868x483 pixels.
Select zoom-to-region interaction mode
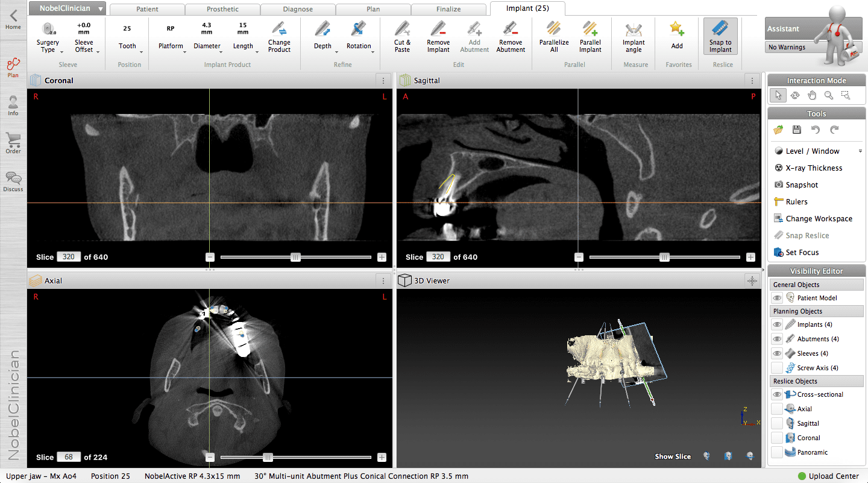(846, 95)
